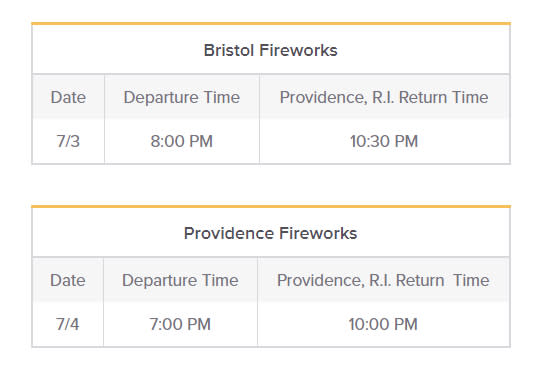Viewport: 539px width, 379px height.
Task: Click the 7:00 PM departure cell
Action: (180, 324)
